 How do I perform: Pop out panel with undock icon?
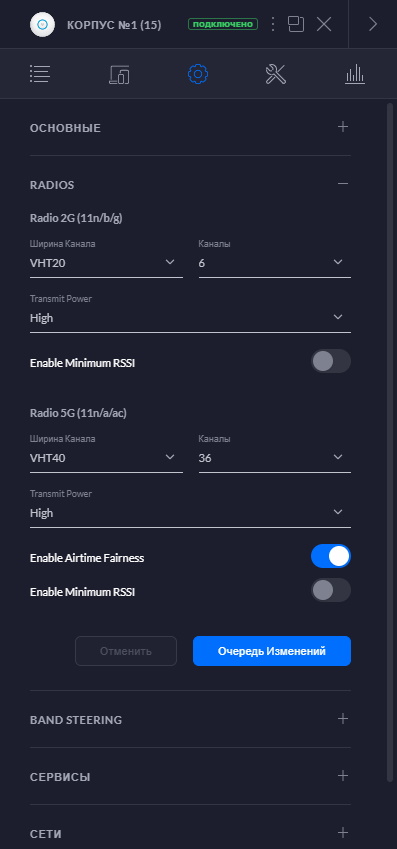point(296,24)
